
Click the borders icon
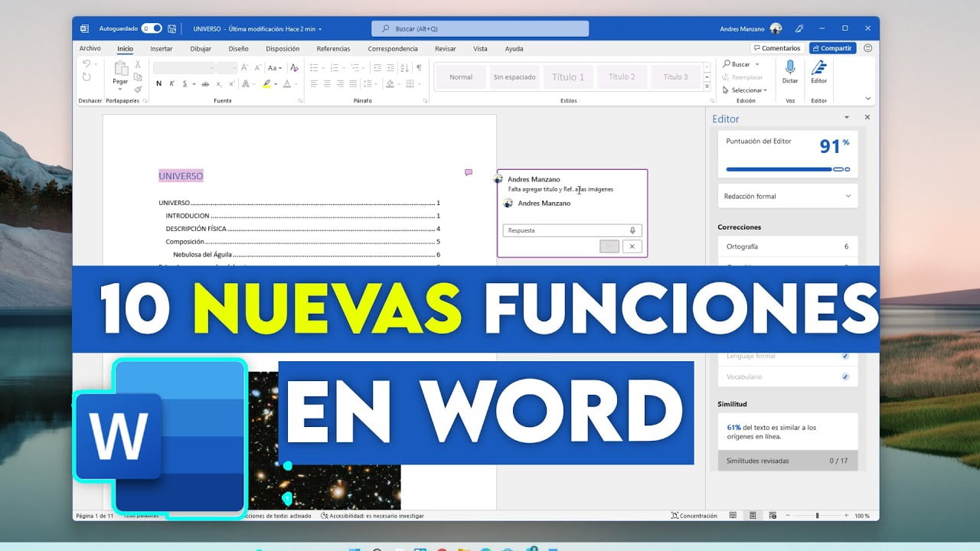point(410,84)
